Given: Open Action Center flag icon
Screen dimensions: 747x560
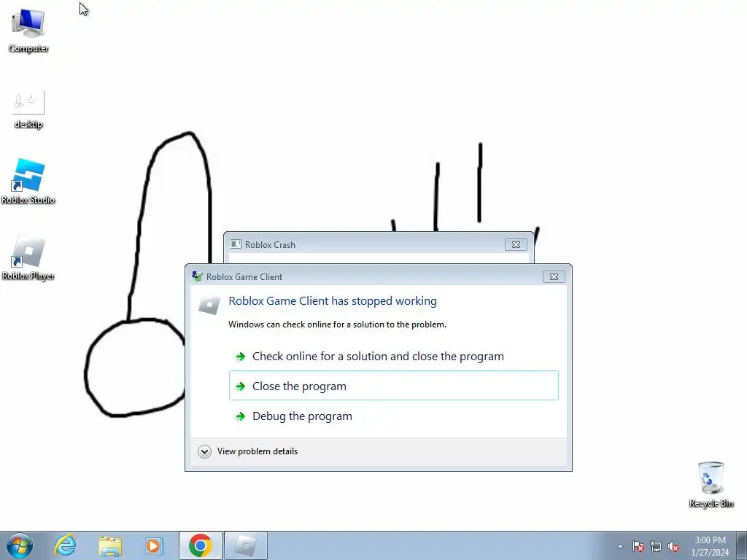Looking at the screenshot, I should tap(638, 546).
